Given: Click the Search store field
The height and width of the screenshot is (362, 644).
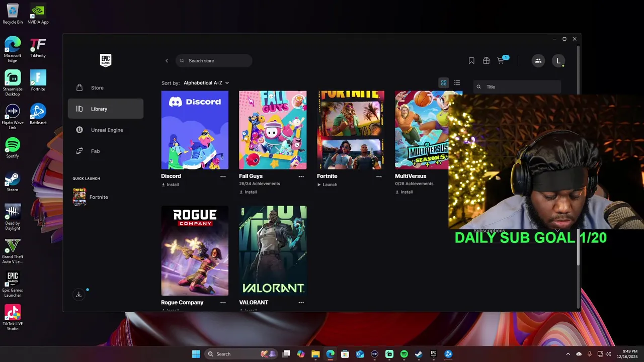Looking at the screenshot, I should pos(214,61).
